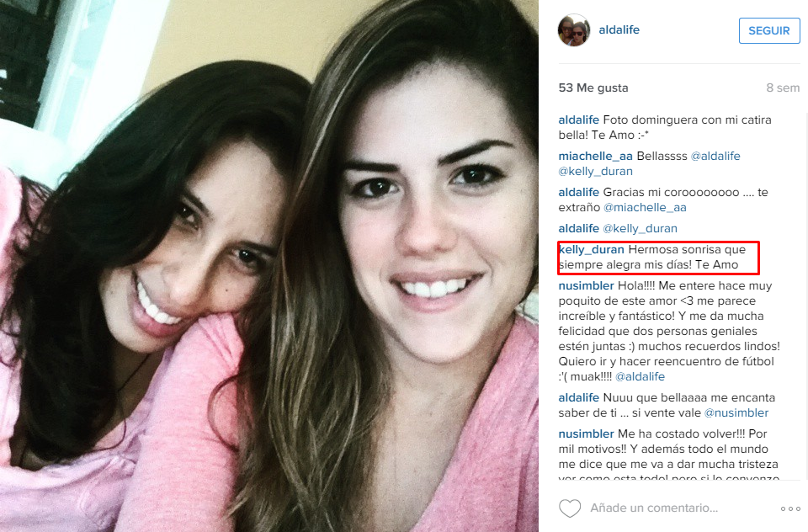Open the three-dots more options menu

790,508
